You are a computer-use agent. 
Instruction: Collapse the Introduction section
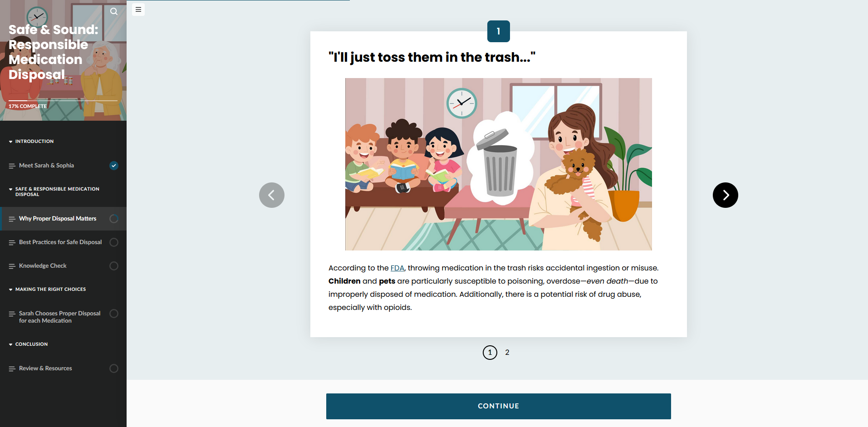(31, 142)
